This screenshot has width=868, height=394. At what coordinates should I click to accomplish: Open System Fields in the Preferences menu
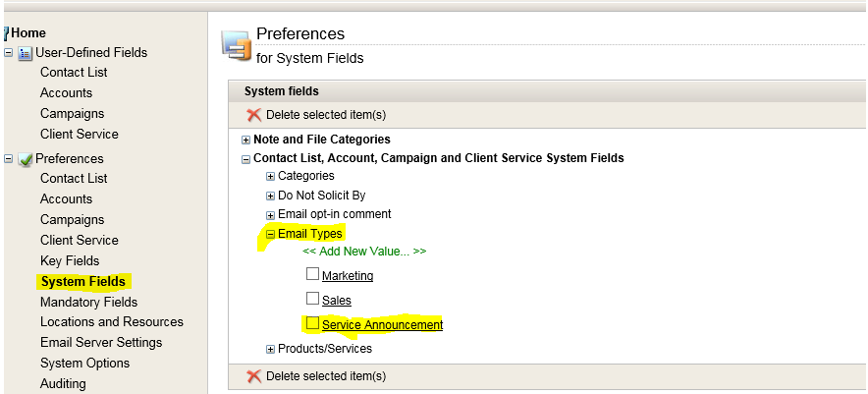83,282
